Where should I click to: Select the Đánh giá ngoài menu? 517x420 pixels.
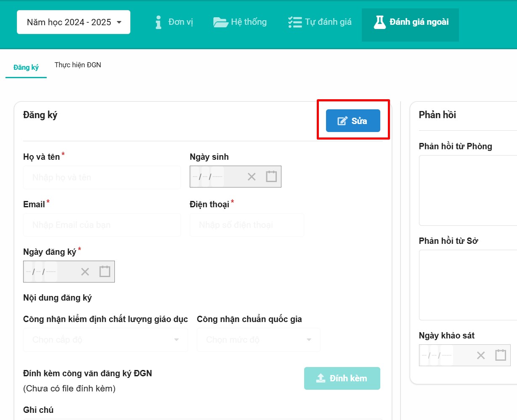411,22
